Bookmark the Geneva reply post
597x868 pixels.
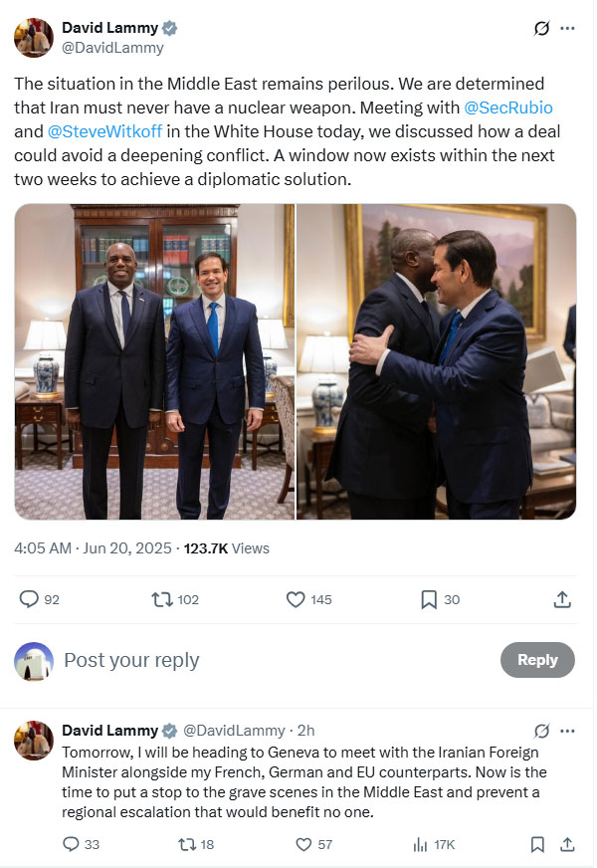pyautogui.click(x=537, y=844)
